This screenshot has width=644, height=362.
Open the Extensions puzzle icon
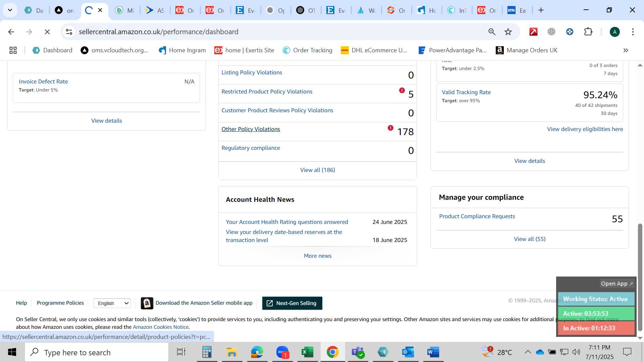pos(588,32)
